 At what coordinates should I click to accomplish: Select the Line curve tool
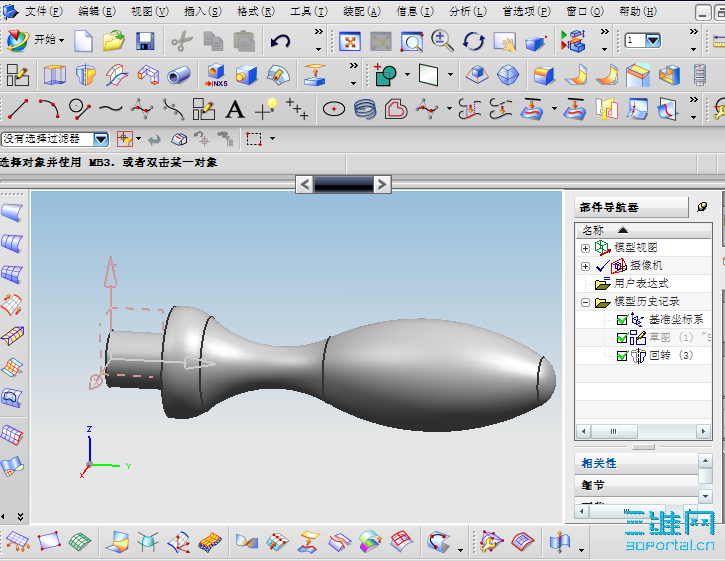click(18, 109)
